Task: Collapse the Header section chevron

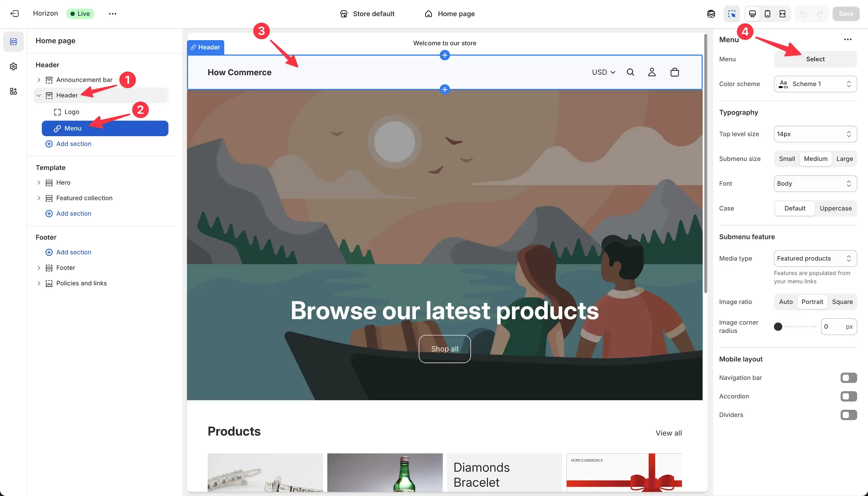Action: coord(39,95)
